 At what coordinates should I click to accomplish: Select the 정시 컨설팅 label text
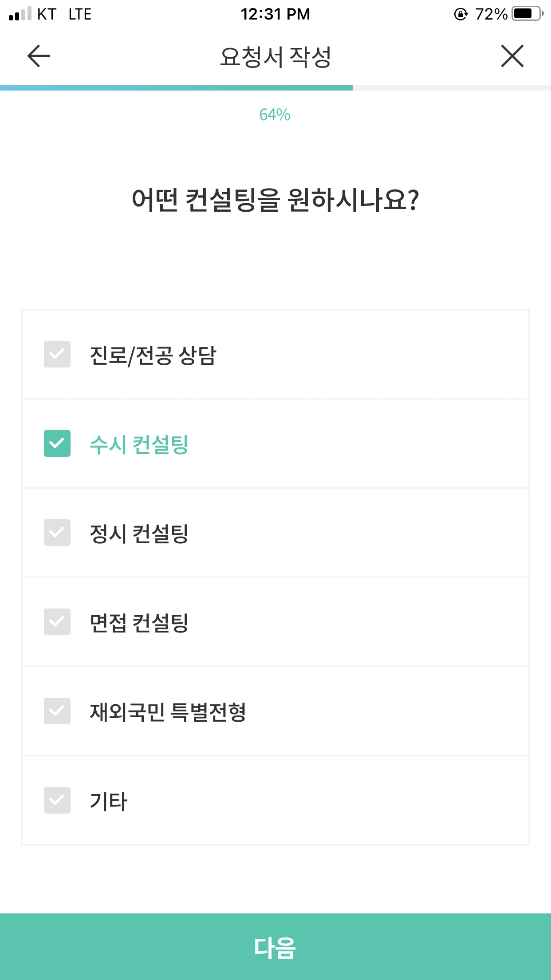pyautogui.click(x=139, y=533)
